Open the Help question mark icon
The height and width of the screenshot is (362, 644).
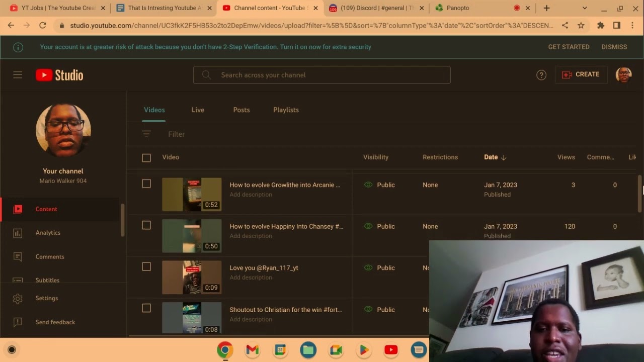(541, 75)
